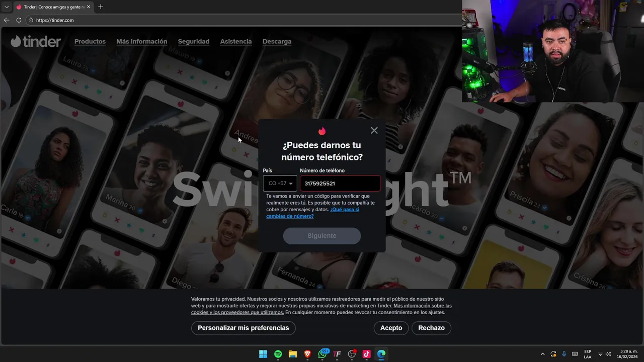Show hidden system tray icons
The height and width of the screenshot is (362, 644).
(x=542, y=354)
